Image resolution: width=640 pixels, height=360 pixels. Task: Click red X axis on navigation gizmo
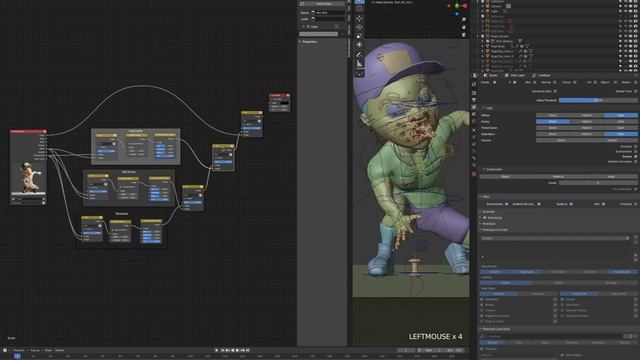coord(465,6)
